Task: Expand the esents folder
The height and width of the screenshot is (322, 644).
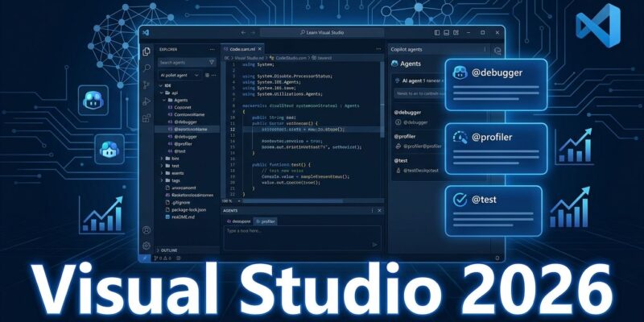Action: (162, 173)
